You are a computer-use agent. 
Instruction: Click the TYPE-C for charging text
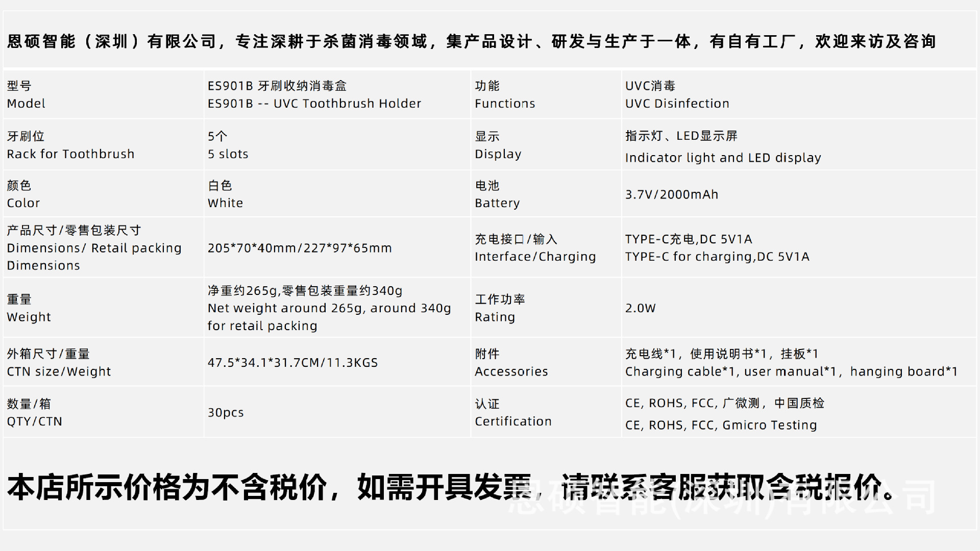(717, 257)
